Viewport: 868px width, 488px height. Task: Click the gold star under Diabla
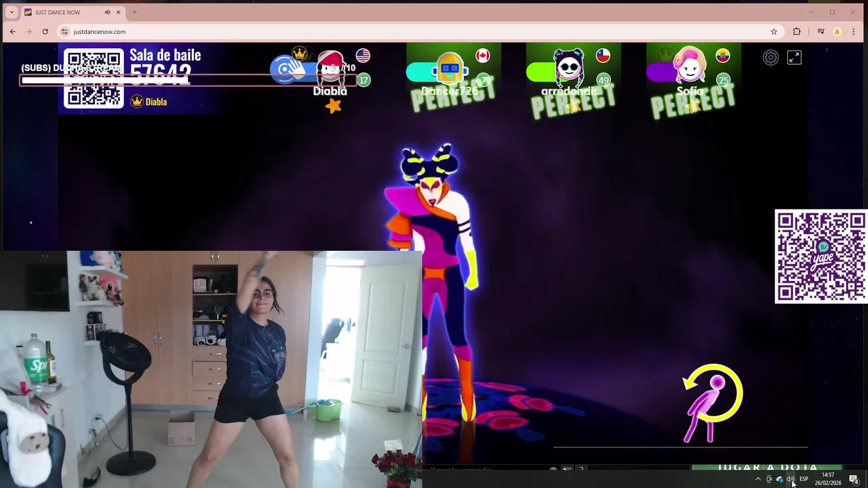coord(333,105)
